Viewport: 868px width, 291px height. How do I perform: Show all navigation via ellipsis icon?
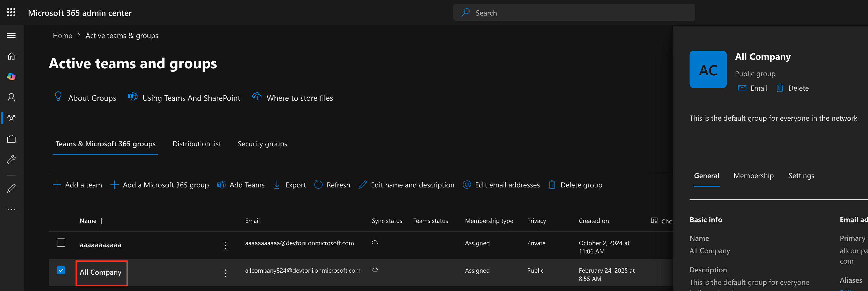click(11, 209)
